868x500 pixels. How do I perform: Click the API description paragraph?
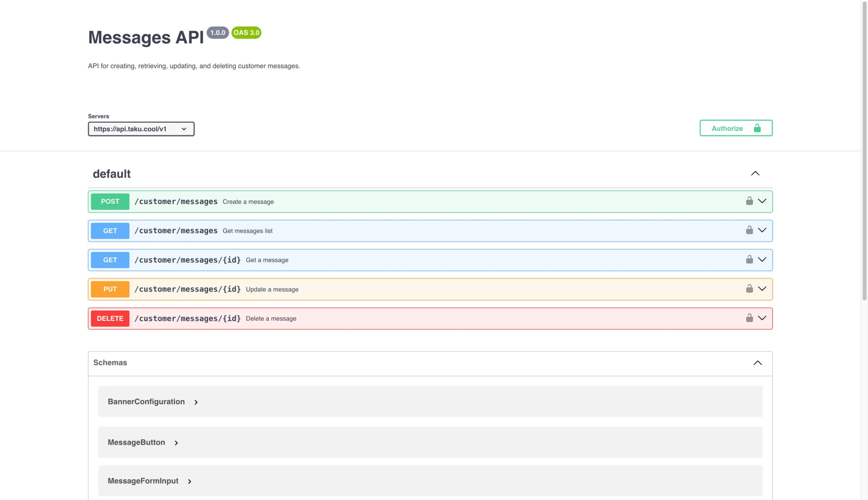(194, 66)
